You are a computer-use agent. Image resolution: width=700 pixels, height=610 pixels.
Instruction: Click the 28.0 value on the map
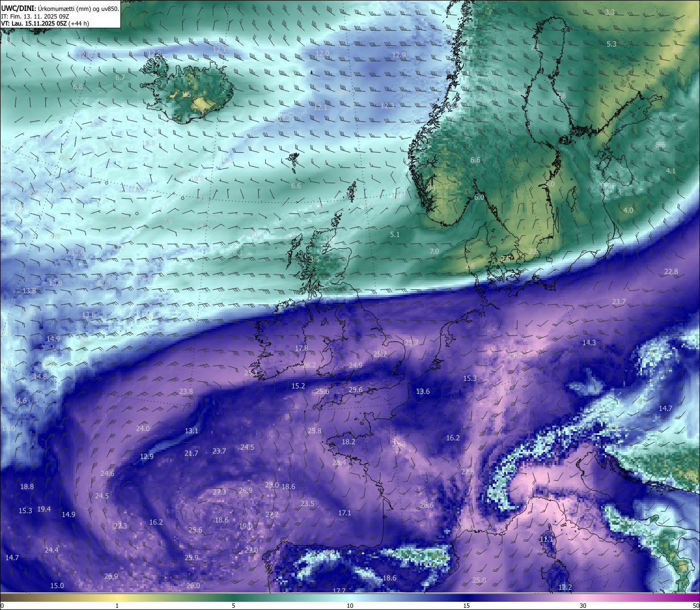(272, 485)
